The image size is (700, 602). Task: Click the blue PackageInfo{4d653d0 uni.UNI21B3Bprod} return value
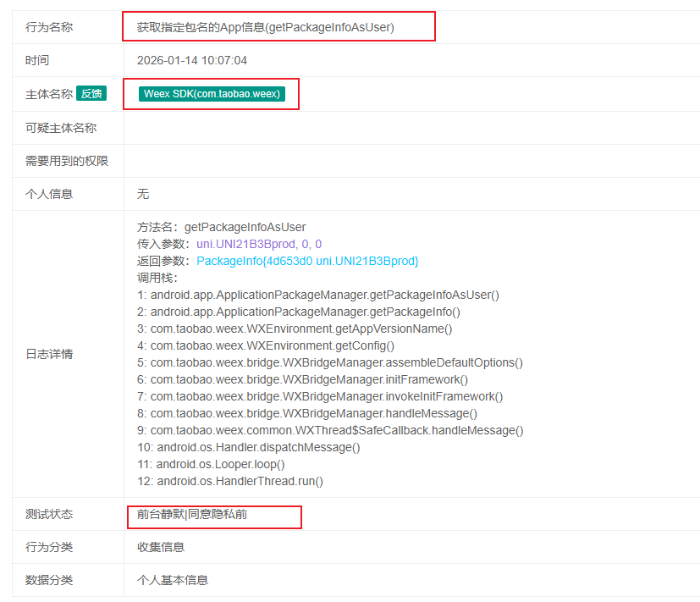[307, 261]
